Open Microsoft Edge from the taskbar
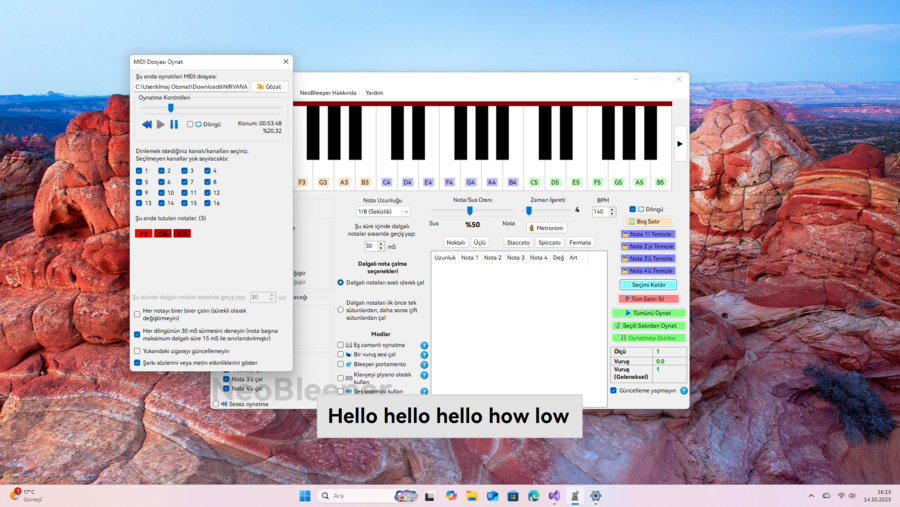 (534, 496)
